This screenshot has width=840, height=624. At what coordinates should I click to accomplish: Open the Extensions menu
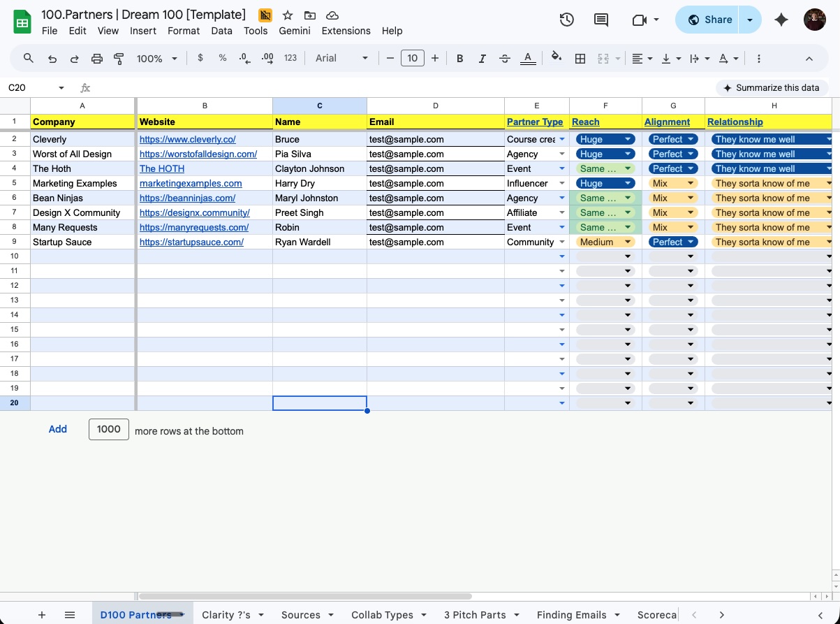point(346,31)
